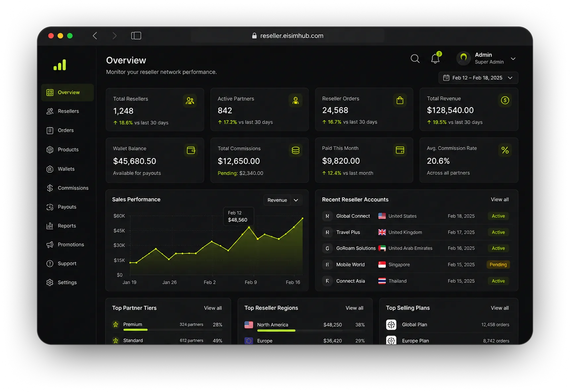
Task: Expand the Revenue chart metric dropdown
Action: coord(283,200)
